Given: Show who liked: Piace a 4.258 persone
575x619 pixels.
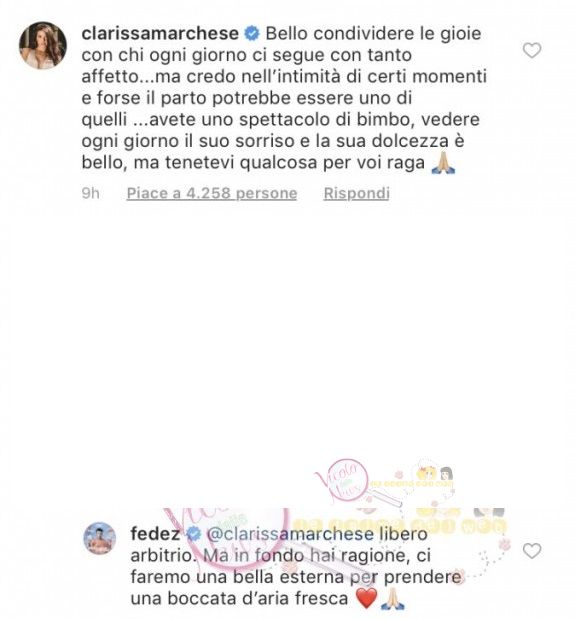Looking at the screenshot, I should coord(212,193).
